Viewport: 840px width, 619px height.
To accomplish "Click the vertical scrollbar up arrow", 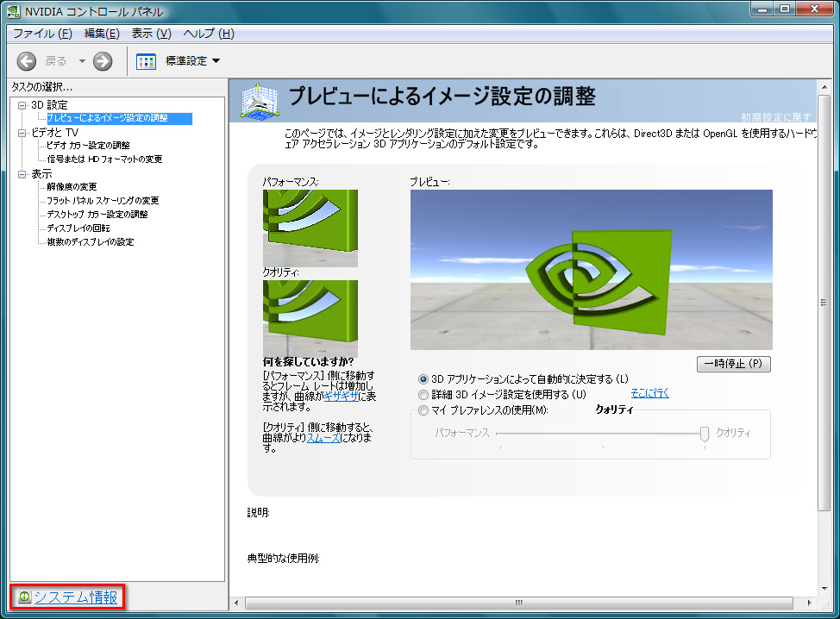I will 824,87.
